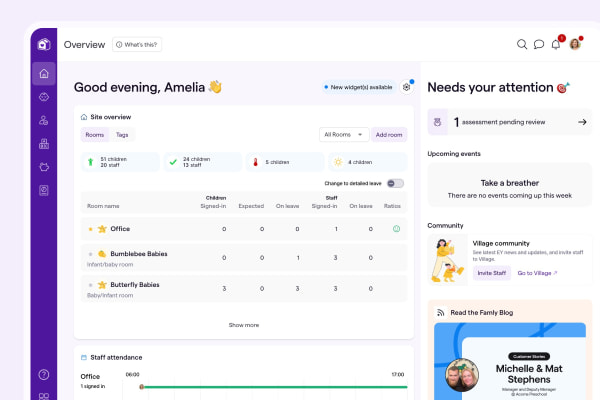Click the Add room button
The image size is (600, 400).
(x=389, y=134)
